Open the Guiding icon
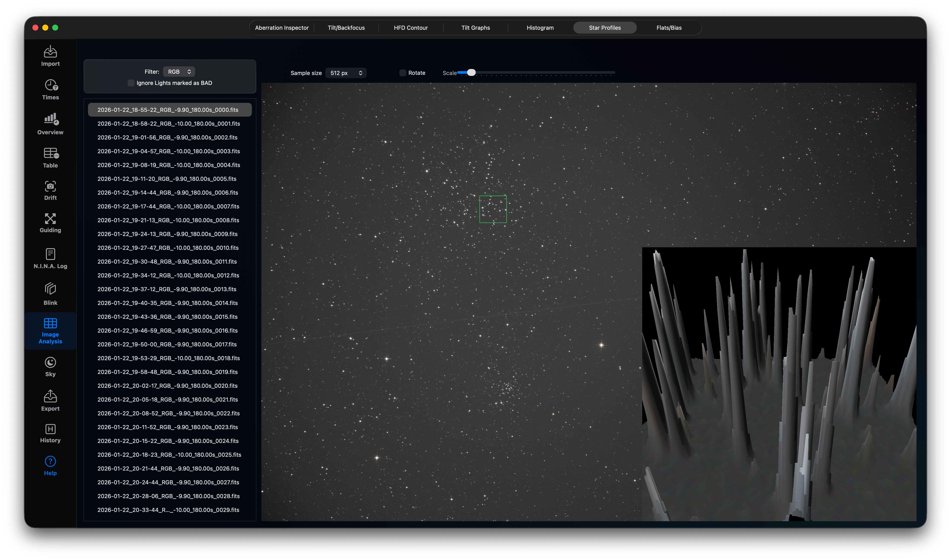 tap(50, 219)
